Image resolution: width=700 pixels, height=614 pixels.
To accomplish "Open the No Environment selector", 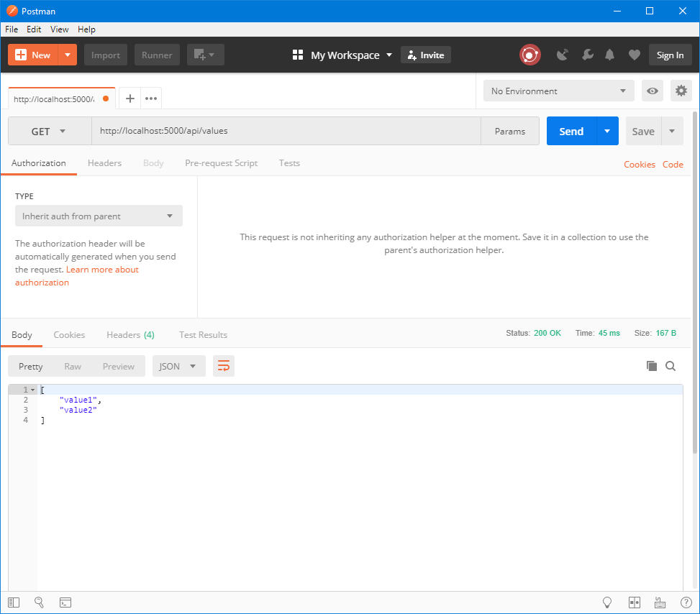I will [558, 91].
